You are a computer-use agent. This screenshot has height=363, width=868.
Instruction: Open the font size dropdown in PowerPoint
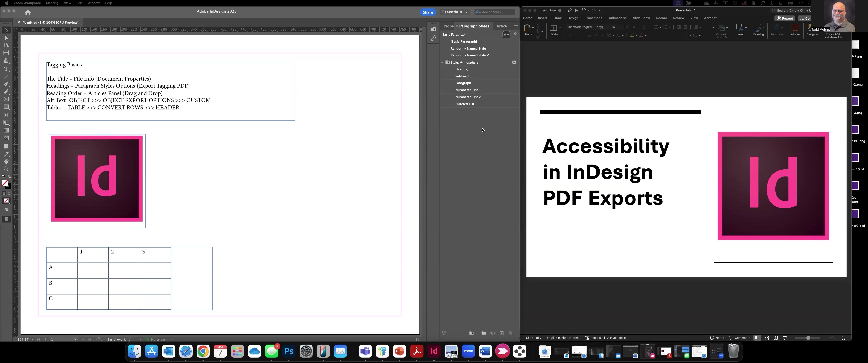(622, 27)
